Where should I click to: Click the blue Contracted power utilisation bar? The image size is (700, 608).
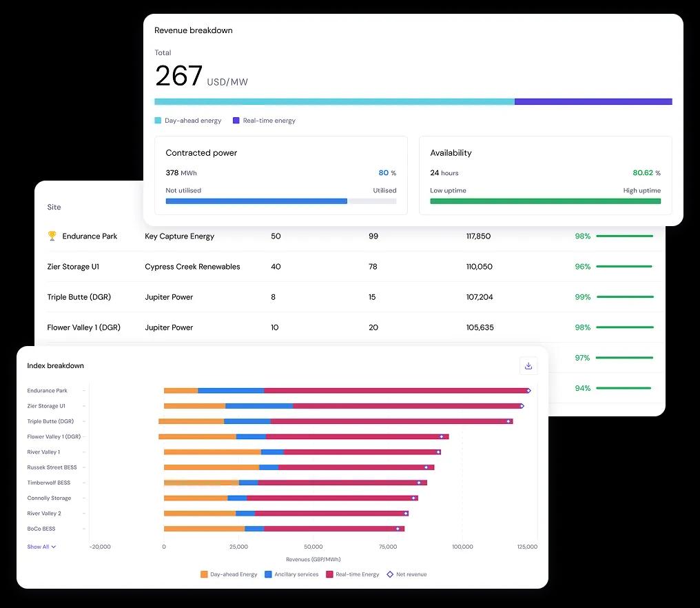pos(256,201)
